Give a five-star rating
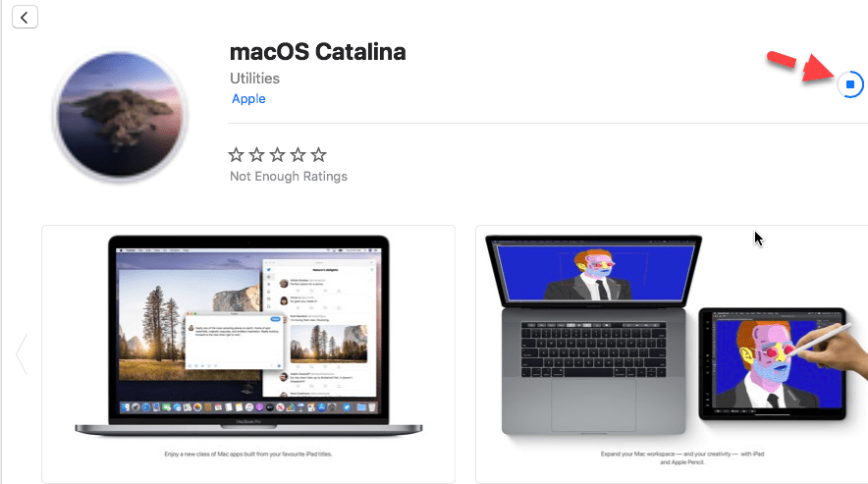 tap(318, 154)
